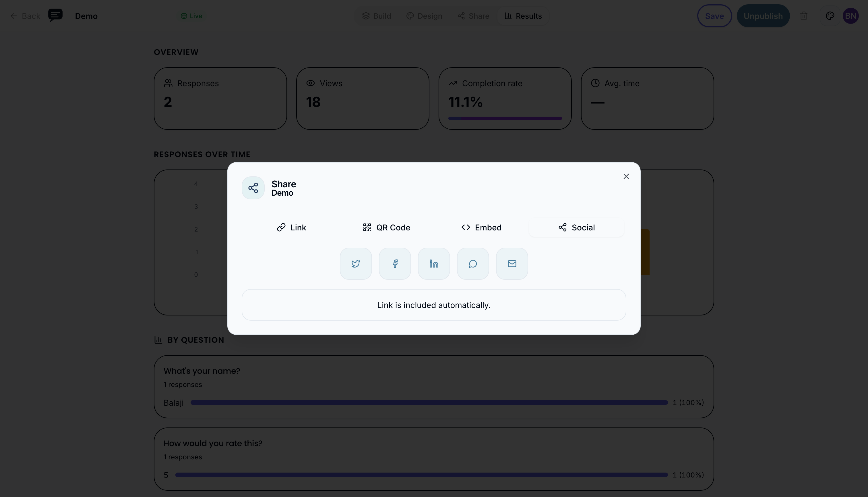Click the Live status indicator
The width and height of the screenshot is (868, 497).
click(191, 16)
